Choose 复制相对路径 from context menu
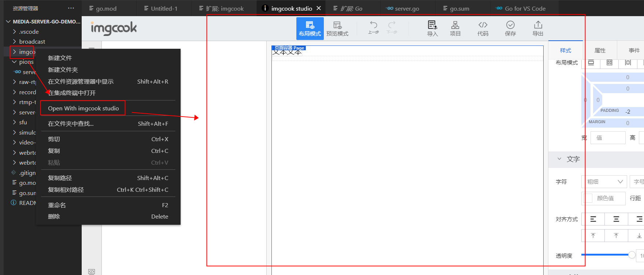 pyautogui.click(x=108, y=190)
